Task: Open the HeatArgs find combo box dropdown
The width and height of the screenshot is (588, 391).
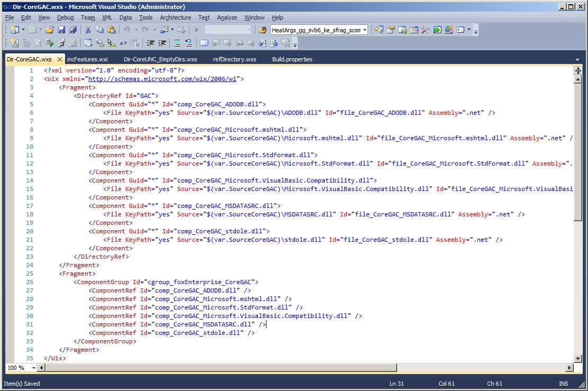Action: point(364,30)
